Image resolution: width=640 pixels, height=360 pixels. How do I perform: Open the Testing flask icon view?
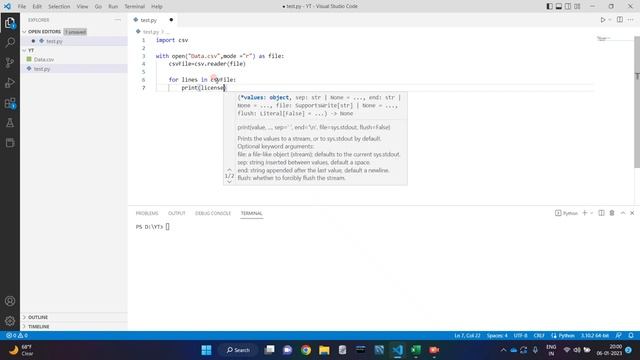(10, 123)
